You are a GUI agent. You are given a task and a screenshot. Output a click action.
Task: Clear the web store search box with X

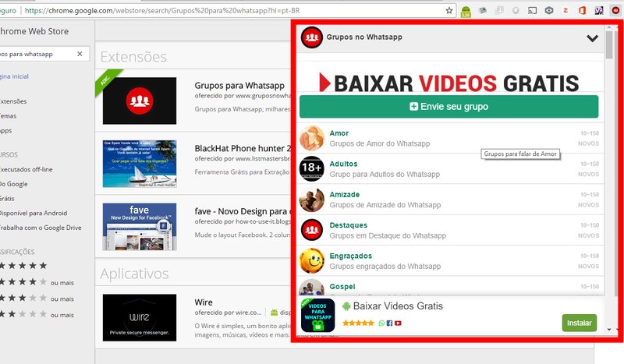click(80, 54)
